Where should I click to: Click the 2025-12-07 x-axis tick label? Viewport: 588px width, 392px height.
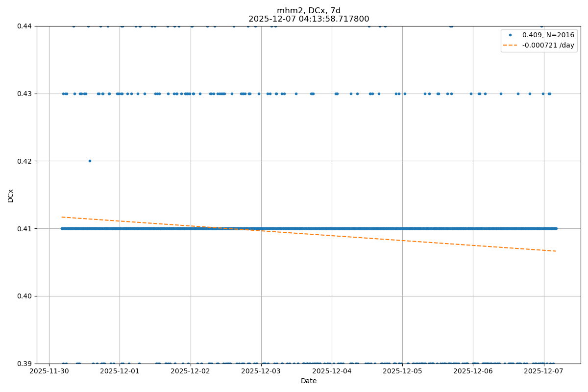[544, 371]
